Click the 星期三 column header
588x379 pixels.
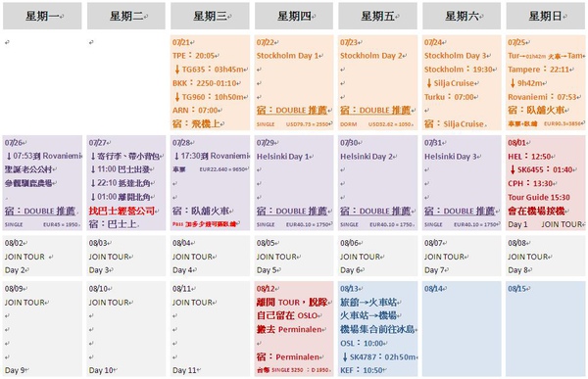(210, 16)
